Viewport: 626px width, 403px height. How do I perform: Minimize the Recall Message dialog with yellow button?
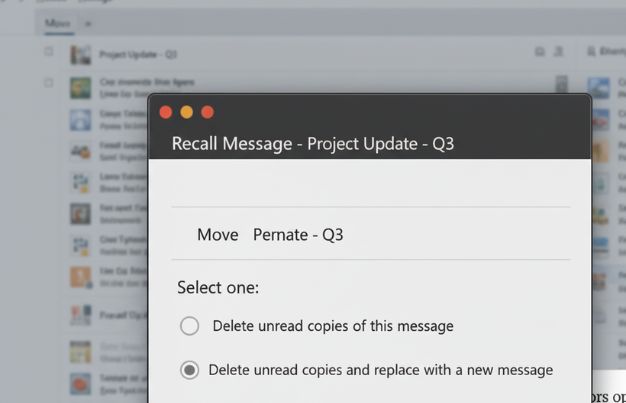tap(187, 112)
